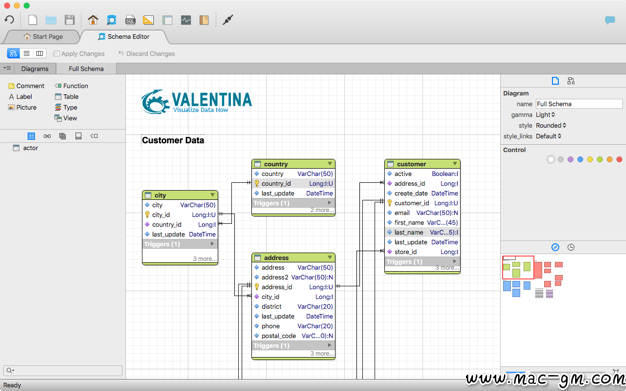Select the Schema Editor tab
Image resolution: width=626 pixels, height=391 pixels.
point(124,36)
